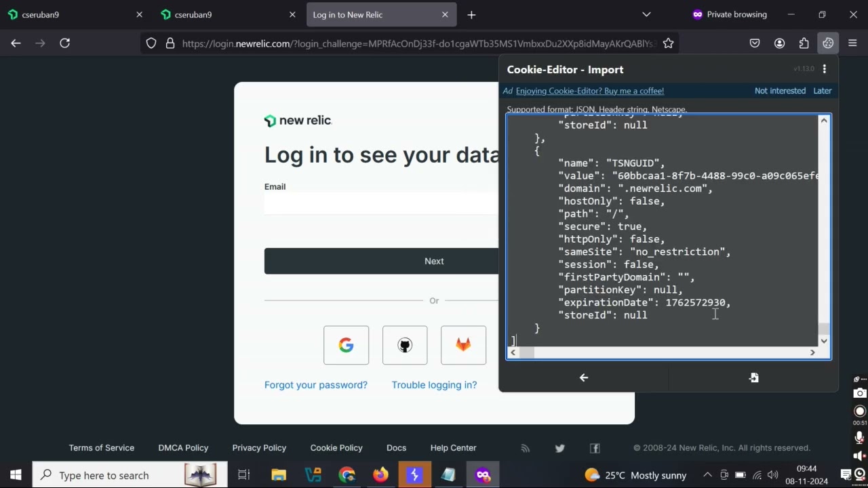Image resolution: width=868 pixels, height=488 pixels.
Task: Open the Help Center footer link
Action: [x=453, y=448]
